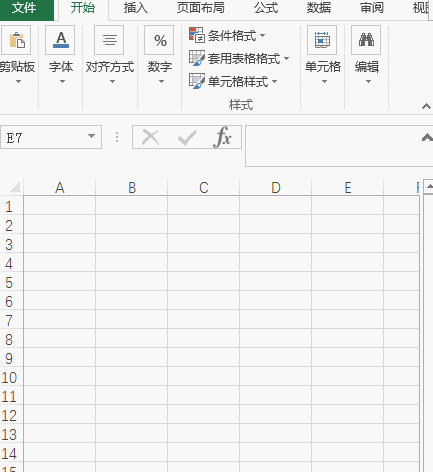Select column D header

coord(276,188)
